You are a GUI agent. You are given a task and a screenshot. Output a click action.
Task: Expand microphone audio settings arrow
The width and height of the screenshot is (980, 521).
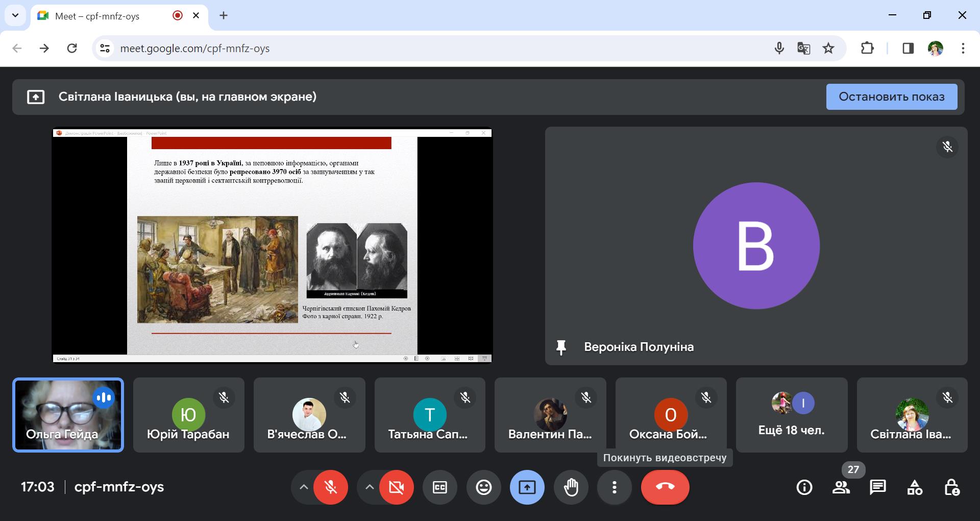click(x=303, y=487)
